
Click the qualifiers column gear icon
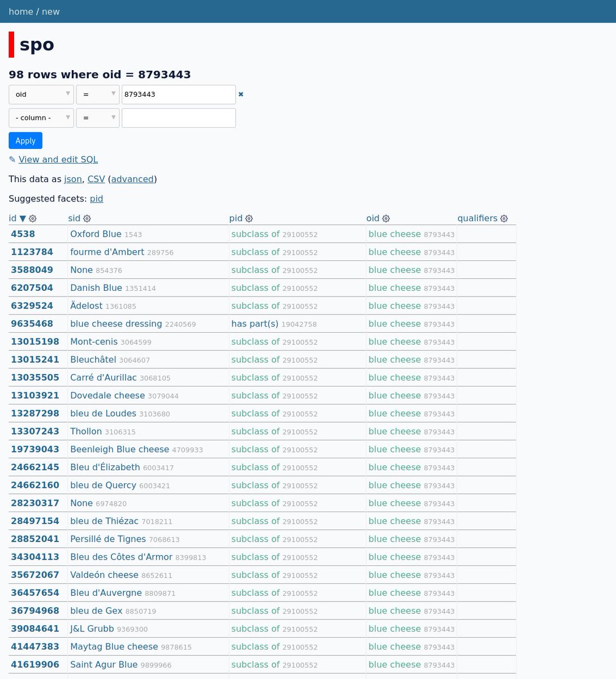[x=504, y=218]
